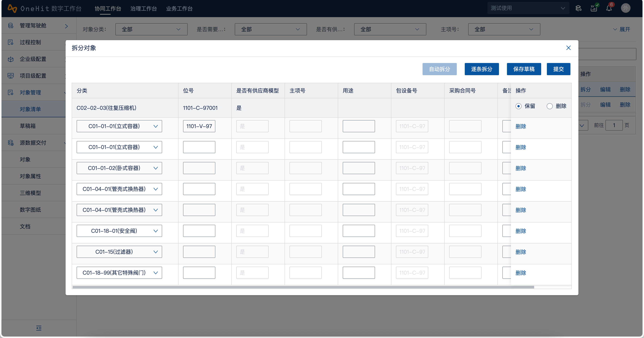Select the 保留 radio button
Viewport: 644px width, 338px height.
519,106
